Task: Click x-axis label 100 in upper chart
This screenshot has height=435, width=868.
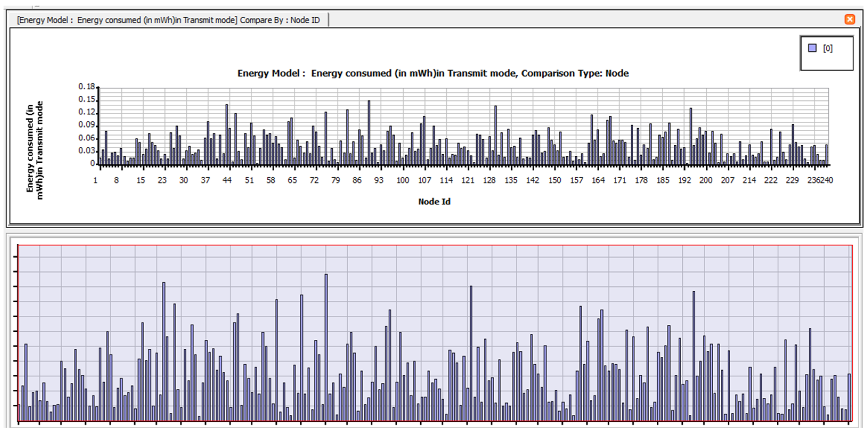Action: click(x=403, y=180)
